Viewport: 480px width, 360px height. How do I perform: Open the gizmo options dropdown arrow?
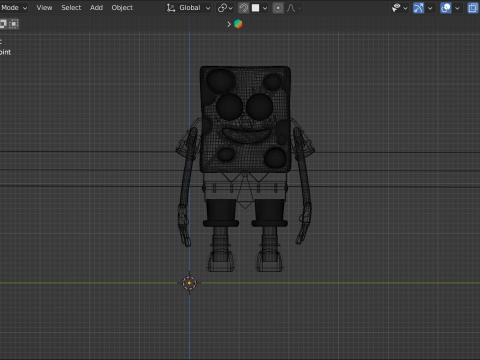[x=430, y=8]
